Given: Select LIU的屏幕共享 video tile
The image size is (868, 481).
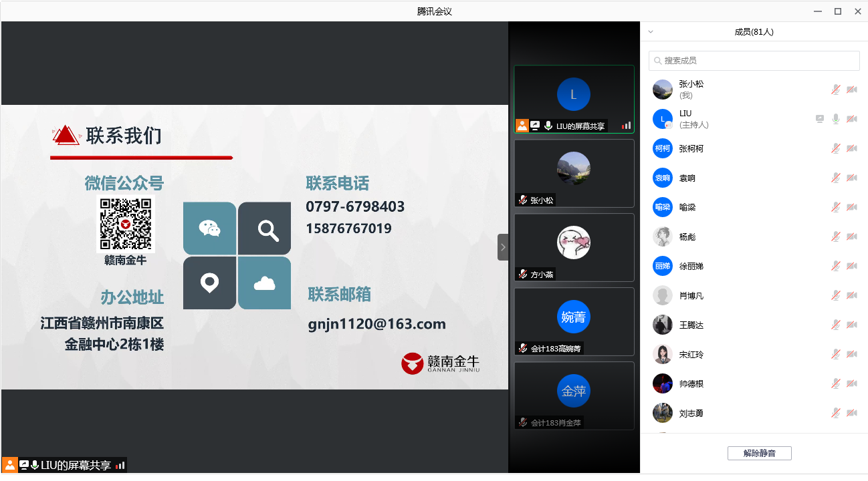Looking at the screenshot, I should point(574,99).
